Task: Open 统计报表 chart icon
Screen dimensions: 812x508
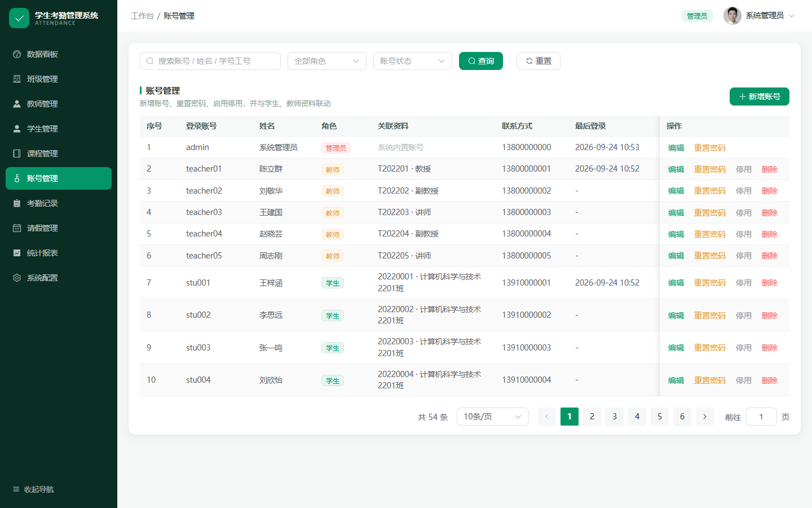Action: pyautogui.click(x=17, y=253)
